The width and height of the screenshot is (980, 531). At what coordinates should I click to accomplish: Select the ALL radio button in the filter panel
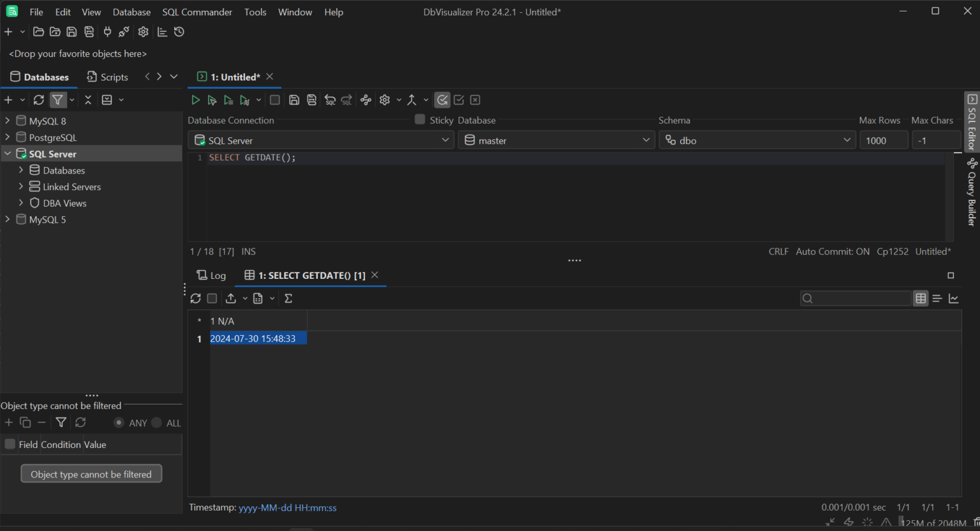pos(158,423)
